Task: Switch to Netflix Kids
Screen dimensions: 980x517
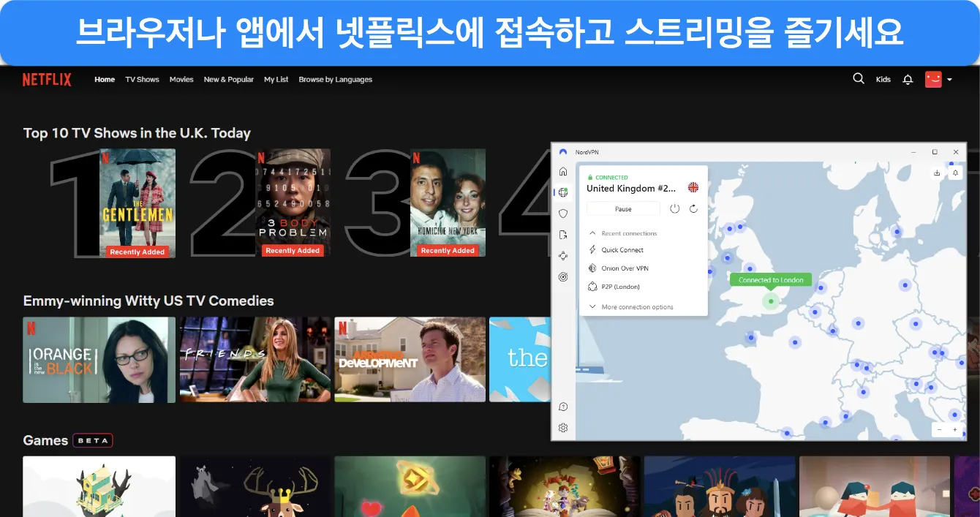Action: [883, 80]
